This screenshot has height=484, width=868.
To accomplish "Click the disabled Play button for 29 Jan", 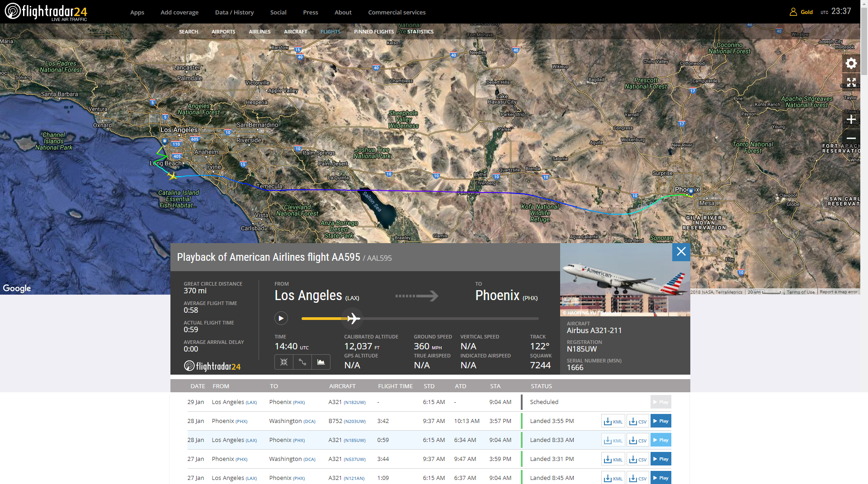I will point(660,402).
